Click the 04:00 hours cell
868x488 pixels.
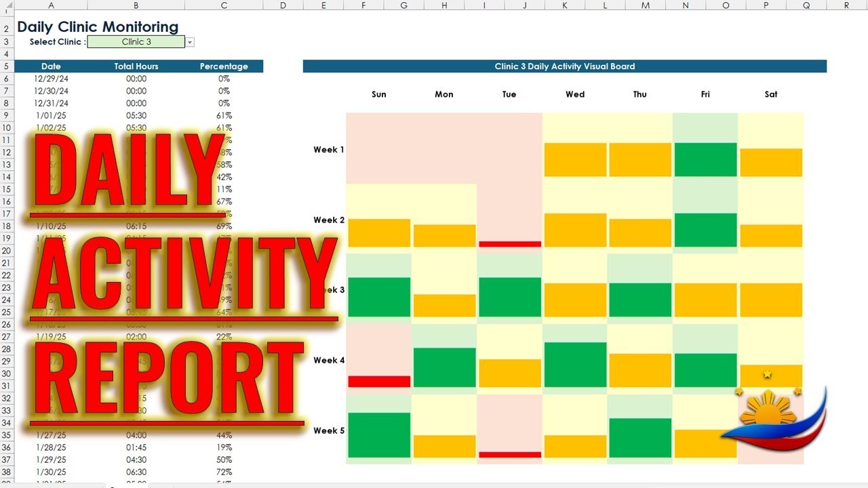[136, 435]
